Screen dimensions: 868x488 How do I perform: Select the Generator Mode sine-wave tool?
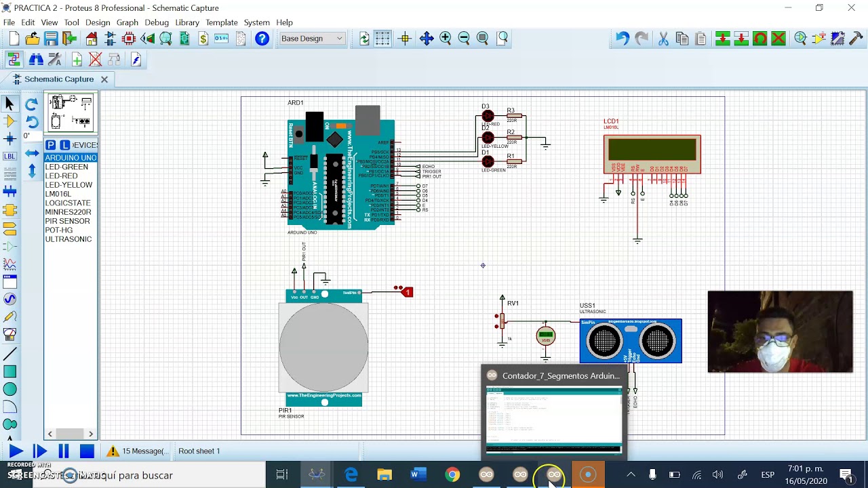click(x=9, y=299)
